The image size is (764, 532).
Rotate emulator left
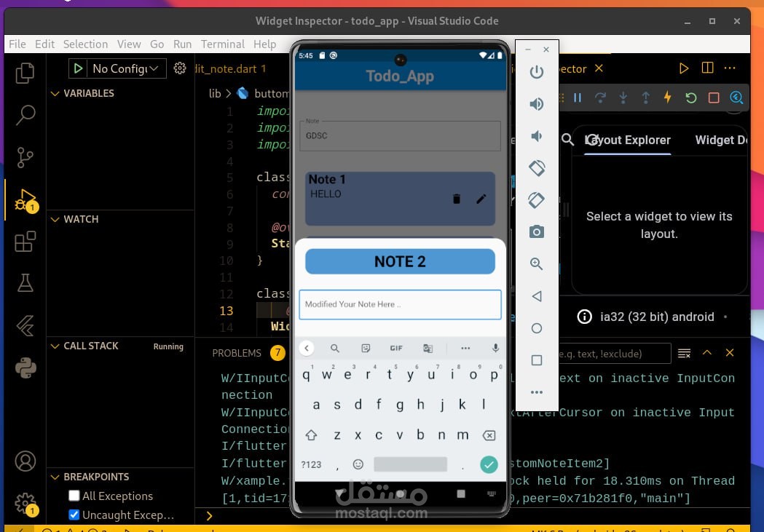pos(537,168)
